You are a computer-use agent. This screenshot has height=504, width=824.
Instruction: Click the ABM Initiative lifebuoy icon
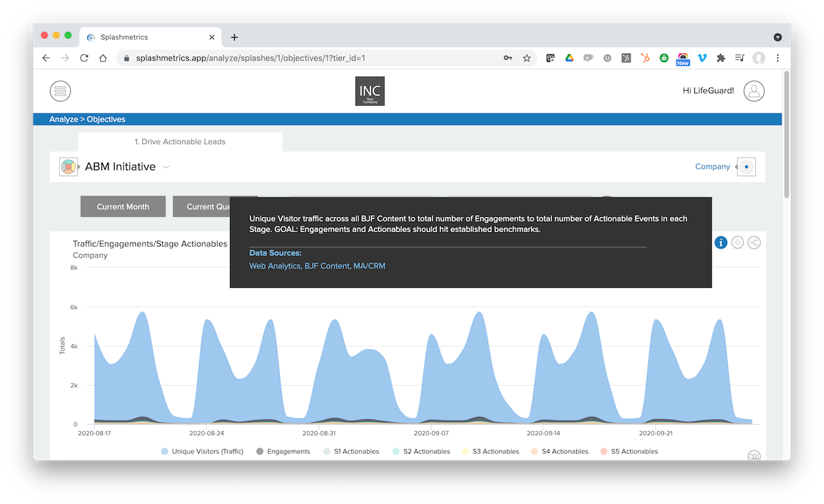(x=68, y=167)
